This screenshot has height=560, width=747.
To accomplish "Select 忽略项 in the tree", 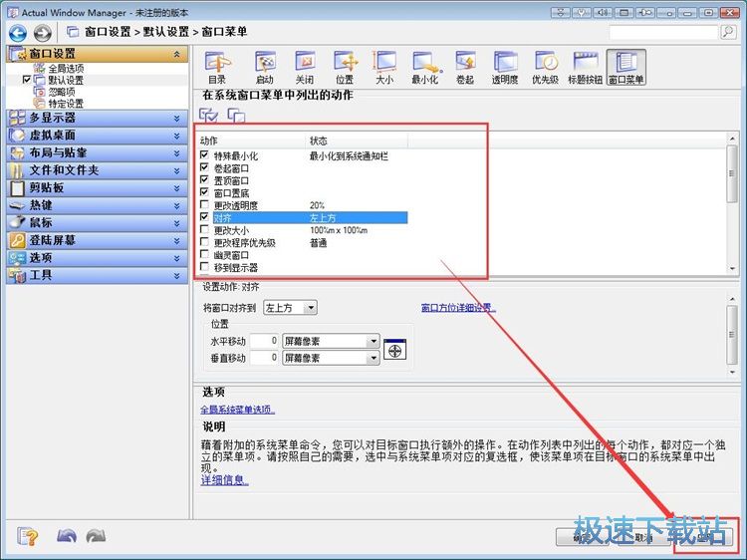I will [x=62, y=92].
